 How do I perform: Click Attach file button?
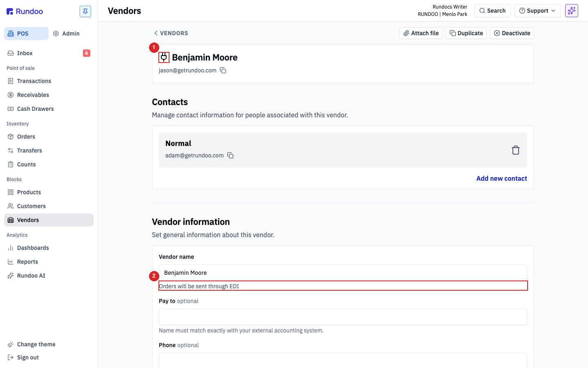[x=421, y=33]
